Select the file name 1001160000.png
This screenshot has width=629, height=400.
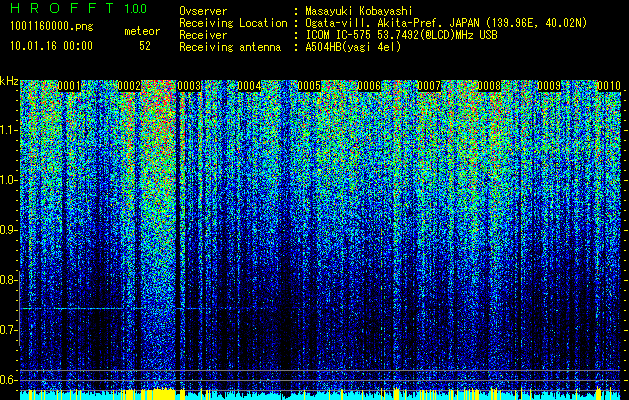click(x=51, y=26)
